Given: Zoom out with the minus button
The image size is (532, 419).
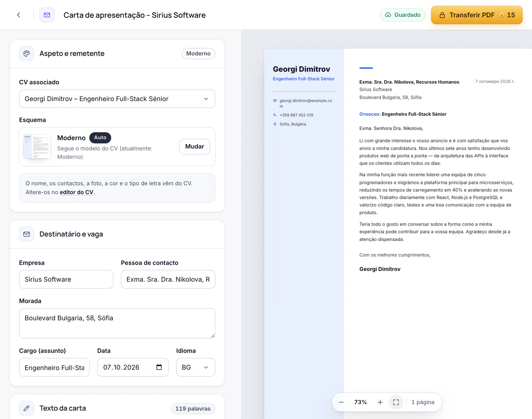Looking at the screenshot, I should pos(341,402).
